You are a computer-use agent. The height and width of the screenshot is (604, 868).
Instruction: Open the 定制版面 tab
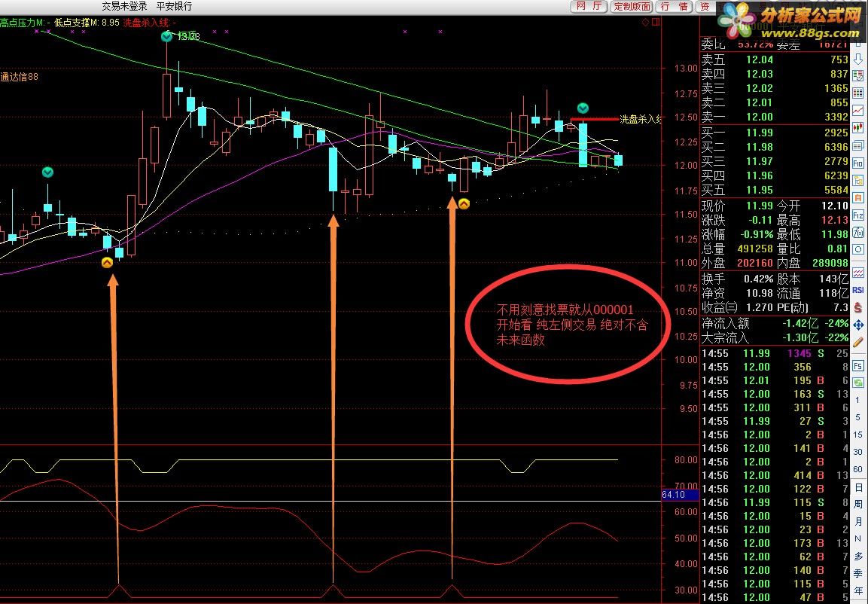pyautogui.click(x=632, y=6)
